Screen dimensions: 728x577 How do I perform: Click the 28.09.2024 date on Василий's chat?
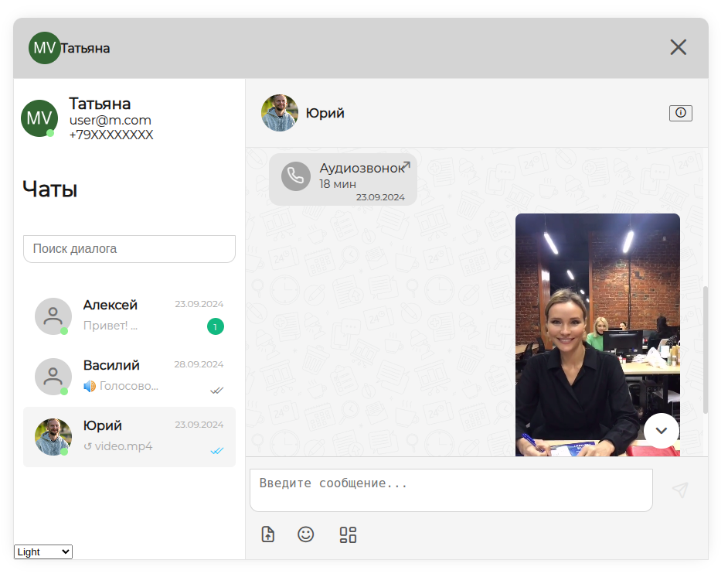(x=199, y=364)
